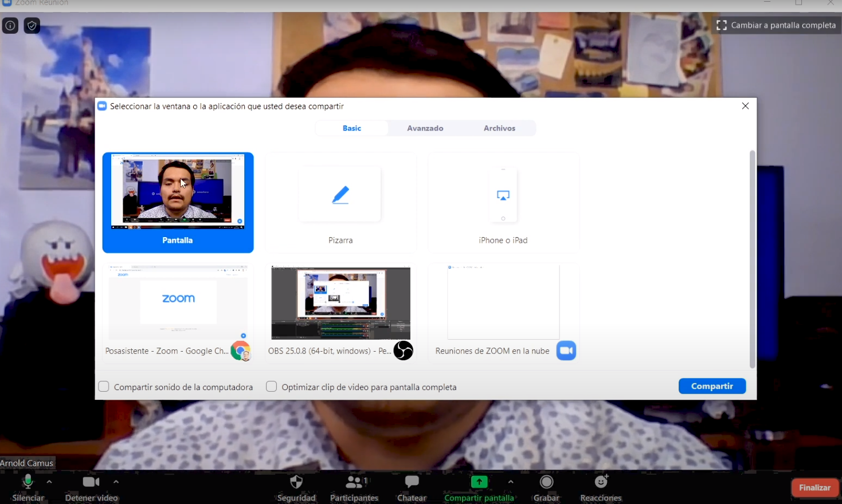
Task: Open the Seguridad shield icon
Action: click(x=296, y=482)
